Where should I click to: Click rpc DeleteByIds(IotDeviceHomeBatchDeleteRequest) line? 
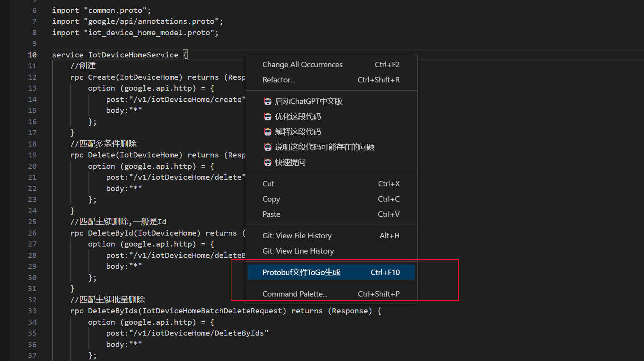(226, 311)
